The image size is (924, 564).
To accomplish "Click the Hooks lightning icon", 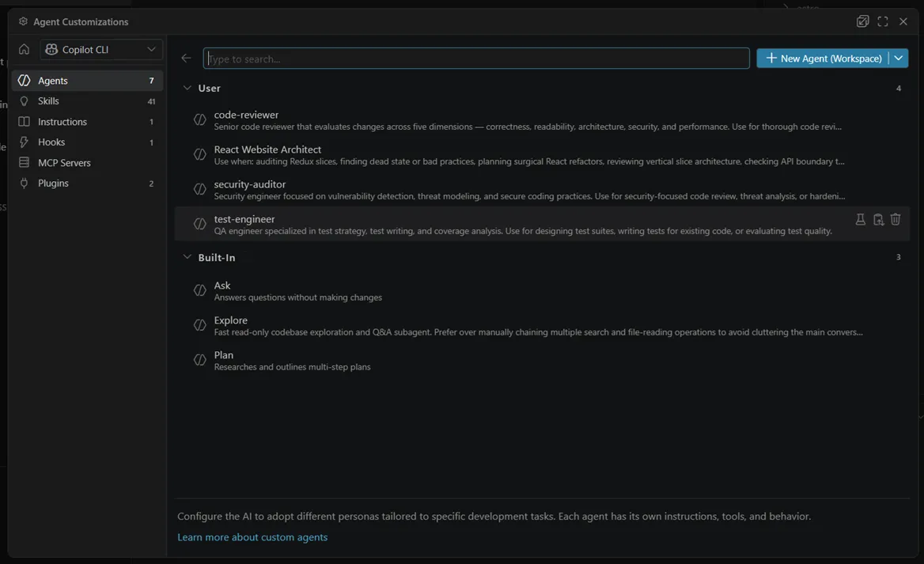I will [x=25, y=142].
